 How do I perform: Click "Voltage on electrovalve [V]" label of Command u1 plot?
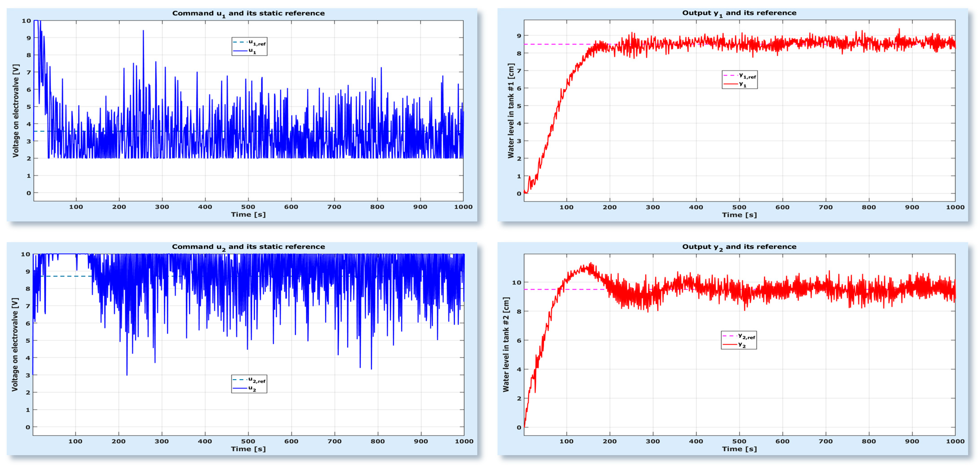[x=16, y=111]
